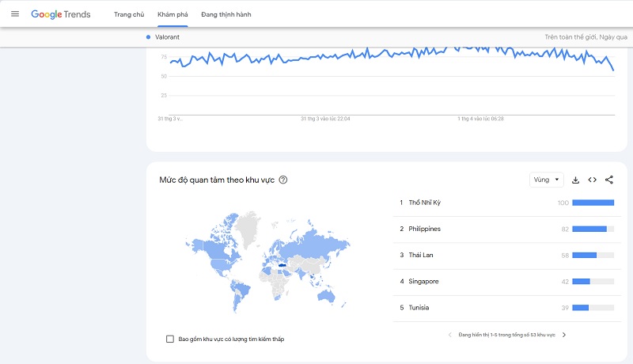
Task: Click the blue Valorant legend dot
Action: tap(148, 37)
